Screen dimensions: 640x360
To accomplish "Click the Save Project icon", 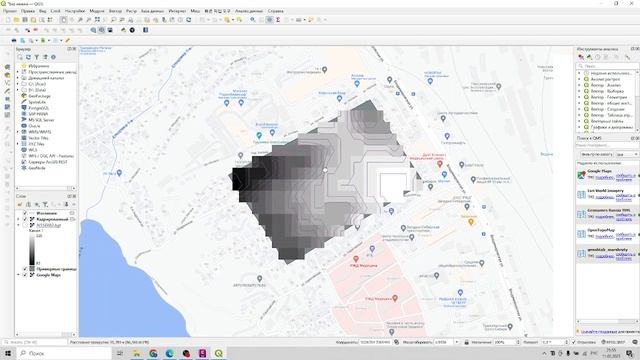I will pyautogui.click(x=25, y=20).
